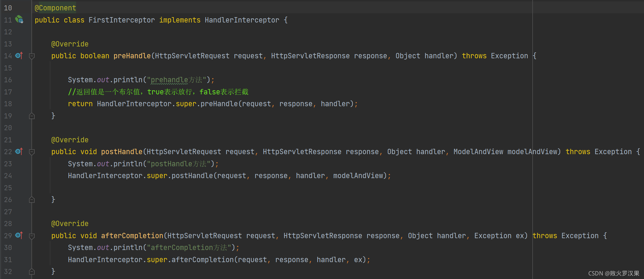Click the fold end marker on line 26
The image size is (644, 279).
pyautogui.click(x=32, y=200)
